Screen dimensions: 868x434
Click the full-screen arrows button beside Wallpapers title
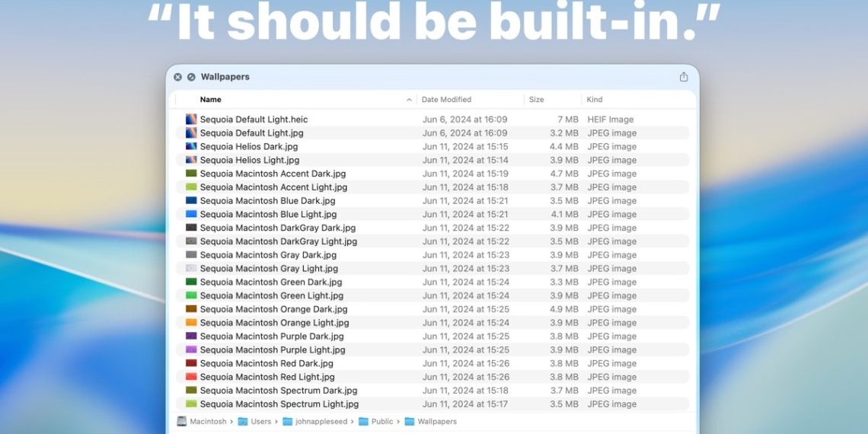click(191, 77)
